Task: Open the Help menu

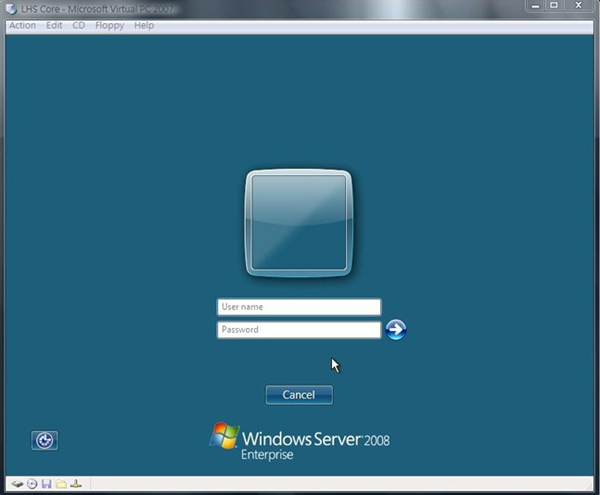Action: point(144,25)
